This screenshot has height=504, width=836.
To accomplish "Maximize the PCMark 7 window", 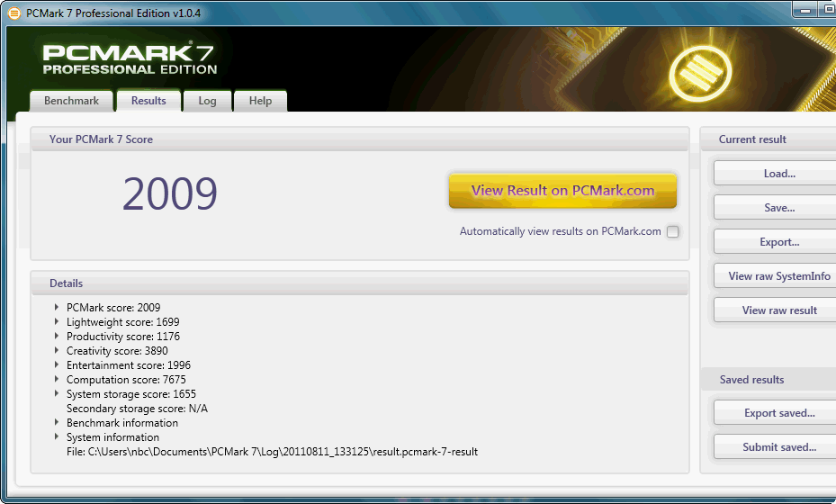I will click(x=828, y=10).
